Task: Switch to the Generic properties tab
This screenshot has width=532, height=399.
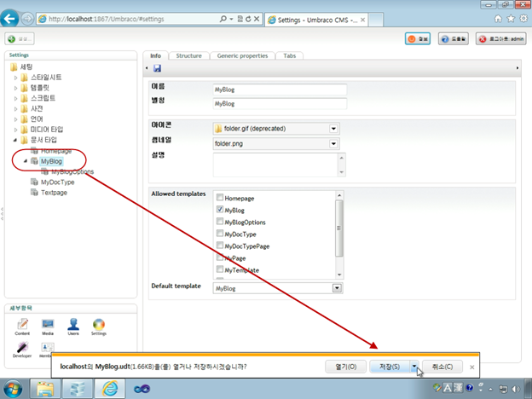Action: point(242,55)
